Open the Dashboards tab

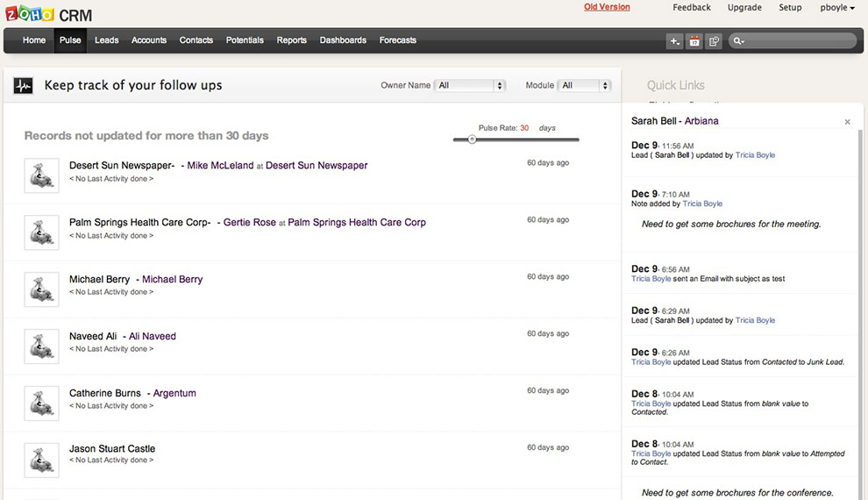coord(343,40)
